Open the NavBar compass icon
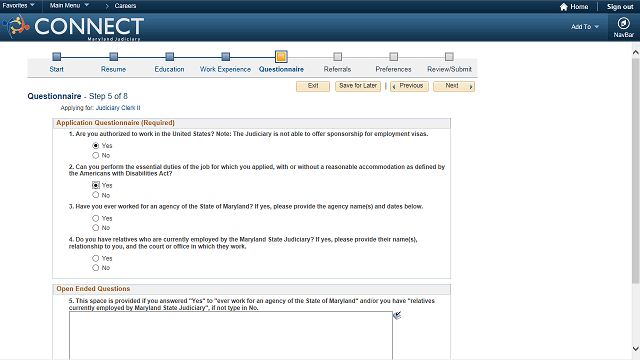This screenshot has width=640, height=360. click(623, 23)
